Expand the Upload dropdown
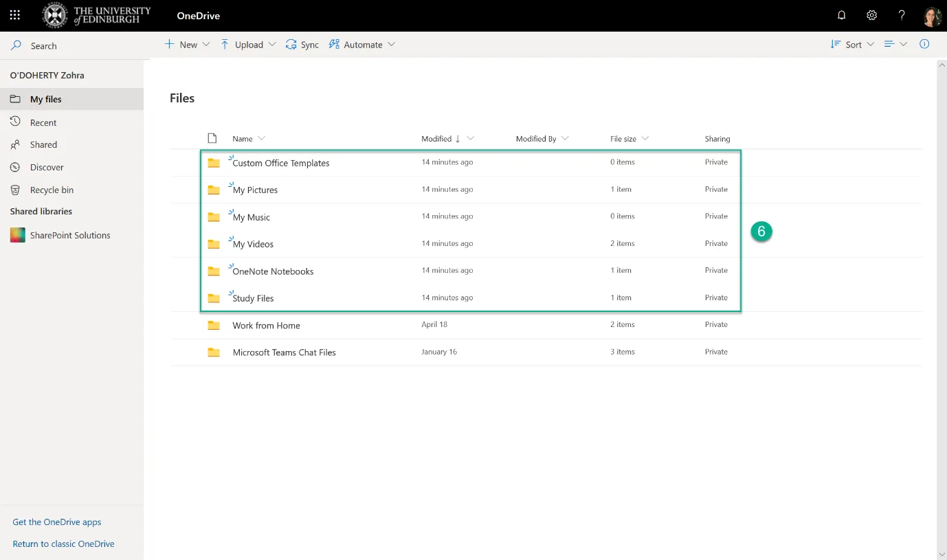The width and height of the screenshot is (947, 560). click(x=247, y=44)
